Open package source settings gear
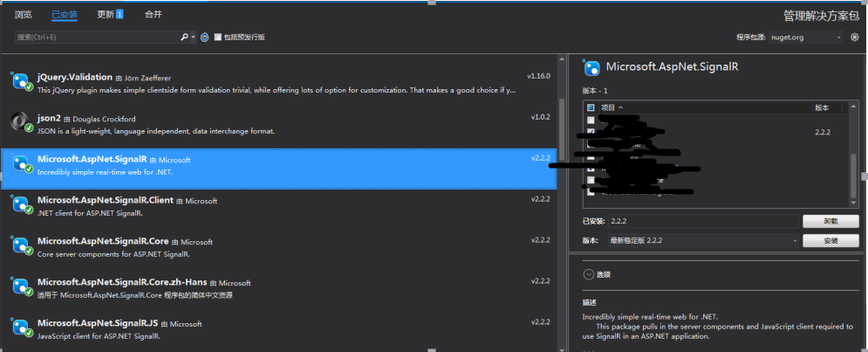868x352 pixels. (x=854, y=38)
